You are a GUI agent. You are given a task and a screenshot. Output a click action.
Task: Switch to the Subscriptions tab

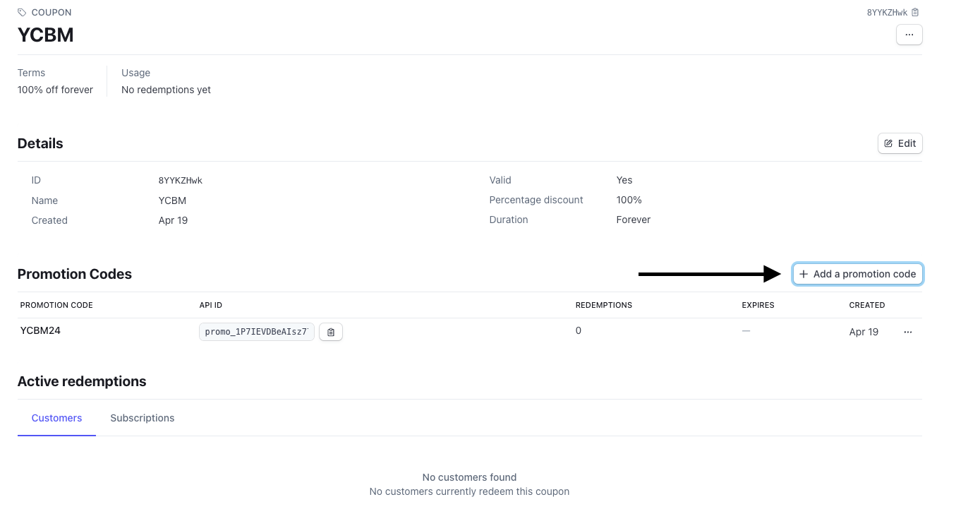point(142,418)
